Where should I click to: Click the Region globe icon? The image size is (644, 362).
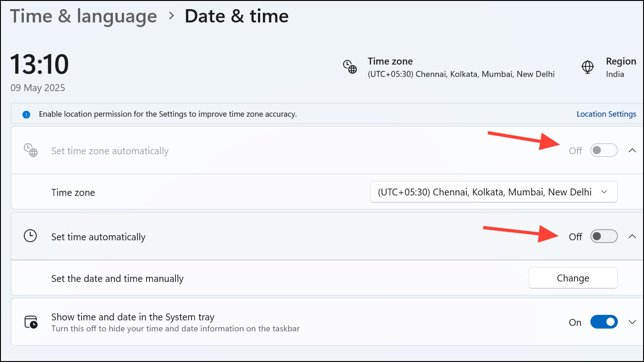[588, 67]
